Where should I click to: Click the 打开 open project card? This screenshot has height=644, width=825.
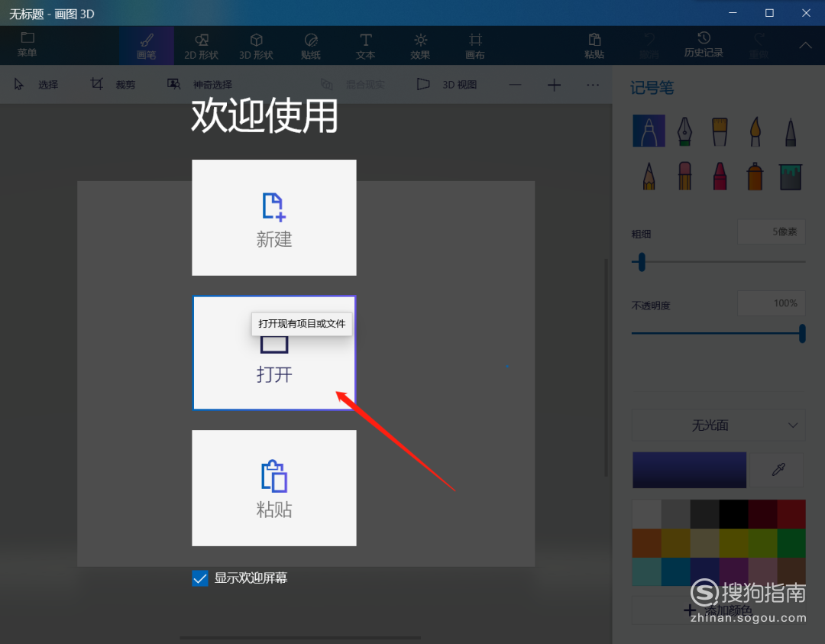point(274,352)
